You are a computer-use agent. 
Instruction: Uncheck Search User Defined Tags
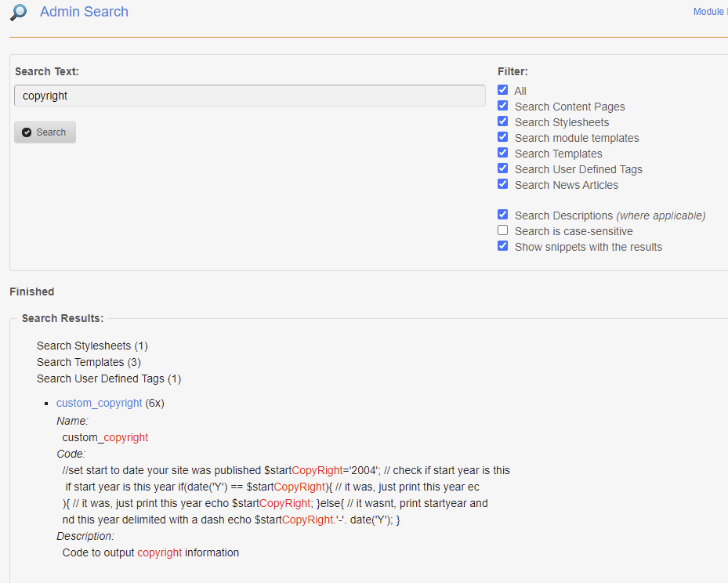(x=503, y=168)
